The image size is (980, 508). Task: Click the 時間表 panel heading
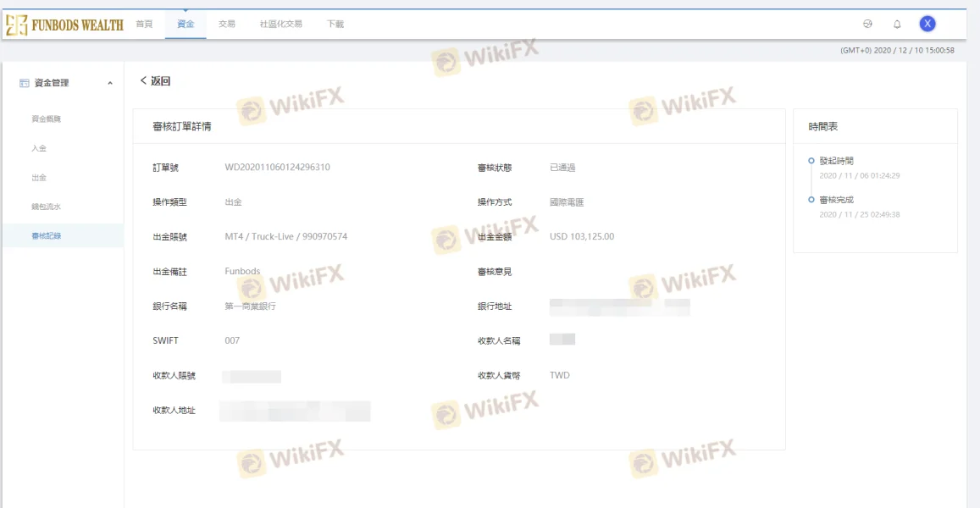(x=823, y=126)
